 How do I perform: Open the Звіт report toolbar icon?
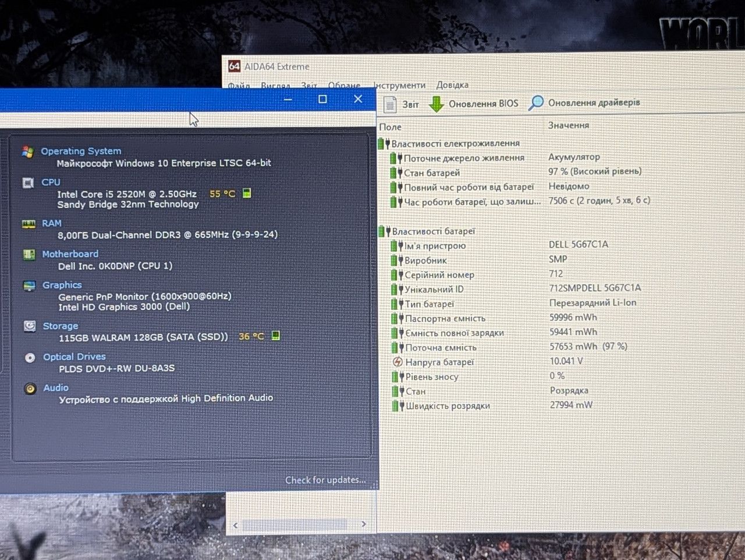point(390,104)
